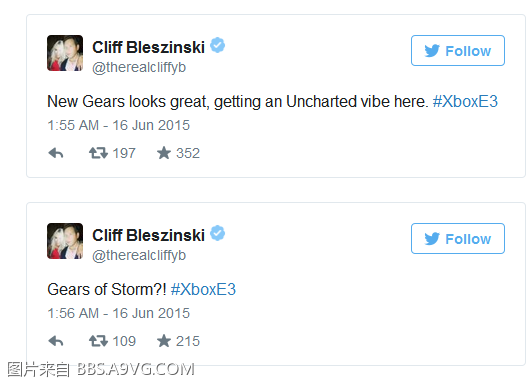
Task: Open #XboxE3 hashtag in Gears of Storm tweet
Action: click(203, 289)
